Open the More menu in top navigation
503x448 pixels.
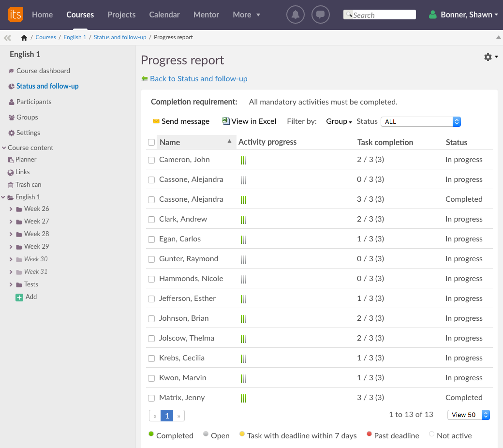point(246,15)
